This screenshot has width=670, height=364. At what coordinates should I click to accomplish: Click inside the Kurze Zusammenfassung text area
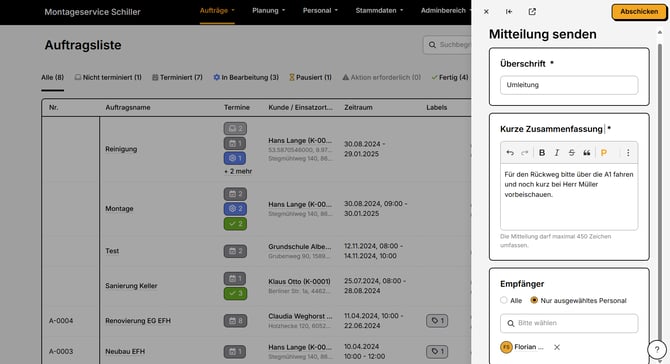click(569, 197)
